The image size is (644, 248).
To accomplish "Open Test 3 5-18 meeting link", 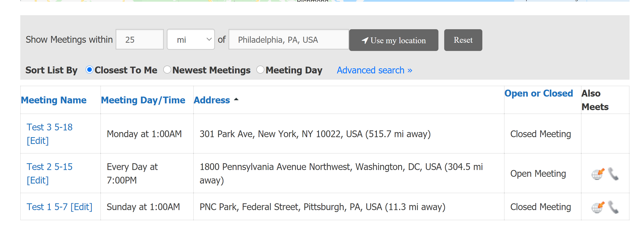I will coord(49,127).
